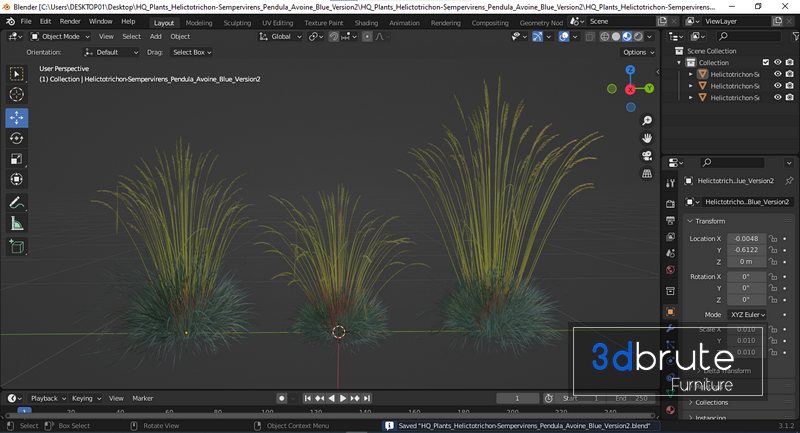
Task: Toggle proportional editing button
Action: [367, 37]
